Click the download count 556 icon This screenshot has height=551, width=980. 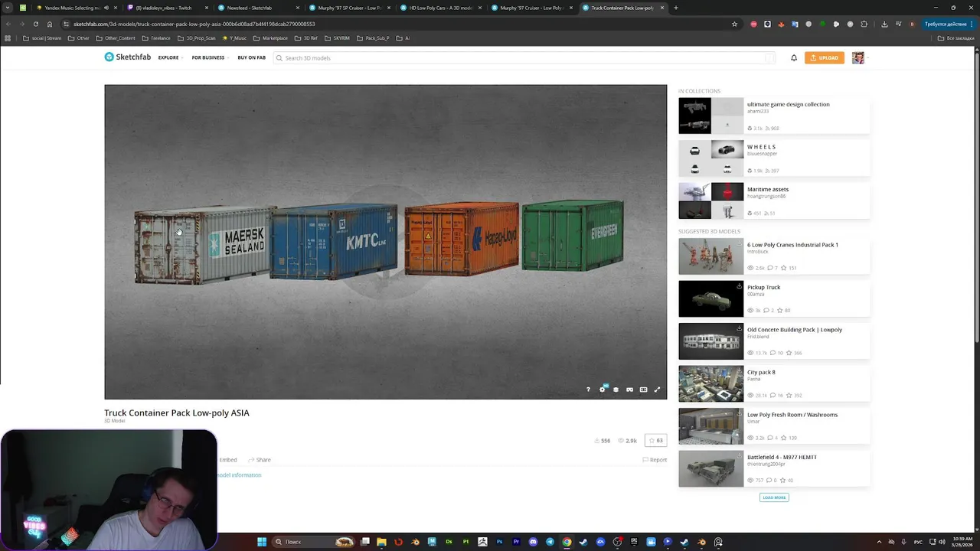(597, 441)
